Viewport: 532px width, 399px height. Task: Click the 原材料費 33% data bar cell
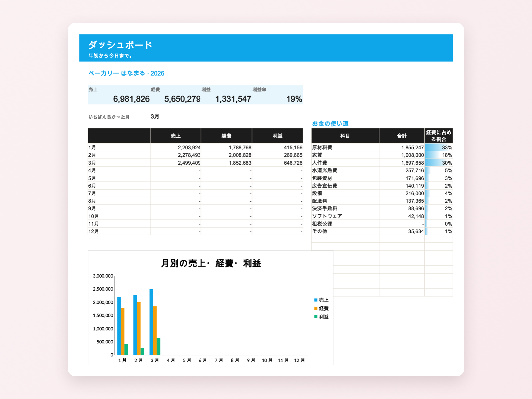439,147
